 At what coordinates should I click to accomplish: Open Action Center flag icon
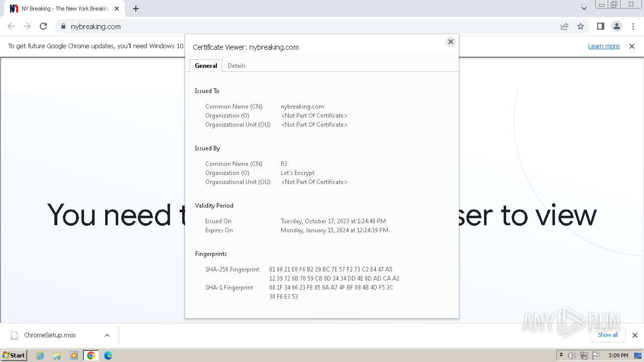(x=596, y=355)
